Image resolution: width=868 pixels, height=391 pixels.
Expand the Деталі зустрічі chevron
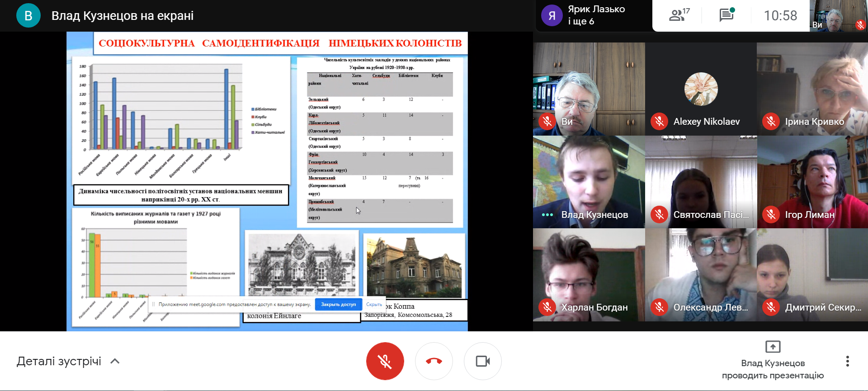pyautogui.click(x=115, y=361)
